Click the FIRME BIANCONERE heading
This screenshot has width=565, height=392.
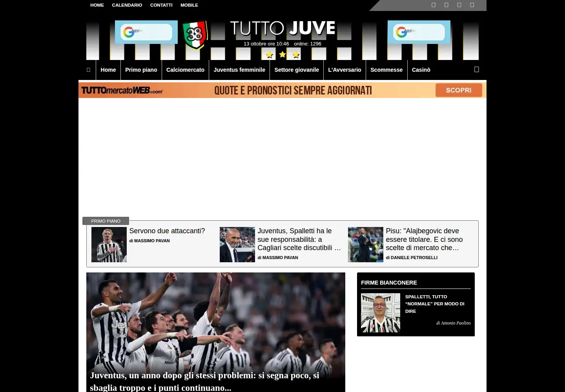point(389,283)
